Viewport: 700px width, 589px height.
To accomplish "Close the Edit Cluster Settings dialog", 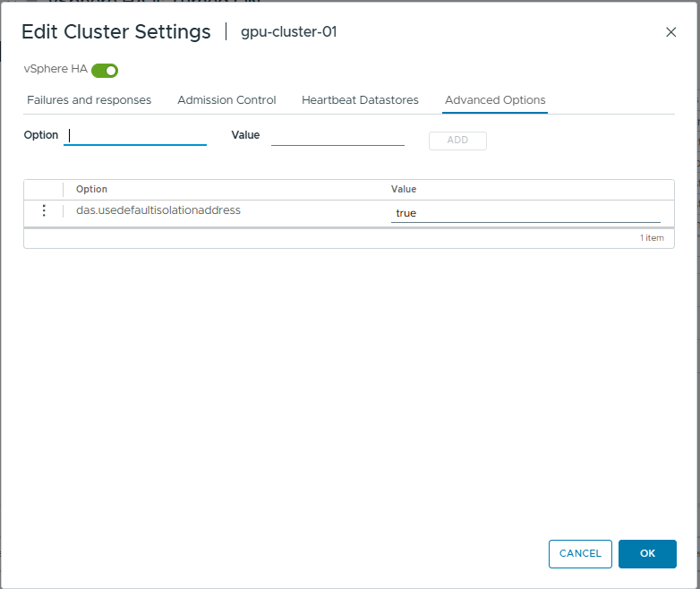I will pyautogui.click(x=670, y=32).
